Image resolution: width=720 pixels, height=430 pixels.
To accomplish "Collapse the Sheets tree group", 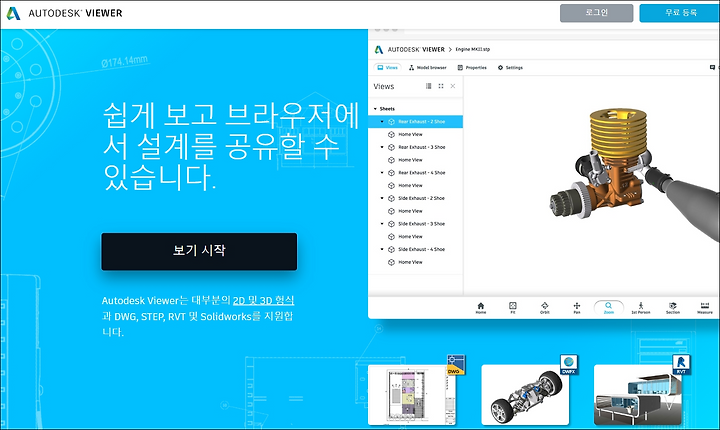I will (375, 109).
